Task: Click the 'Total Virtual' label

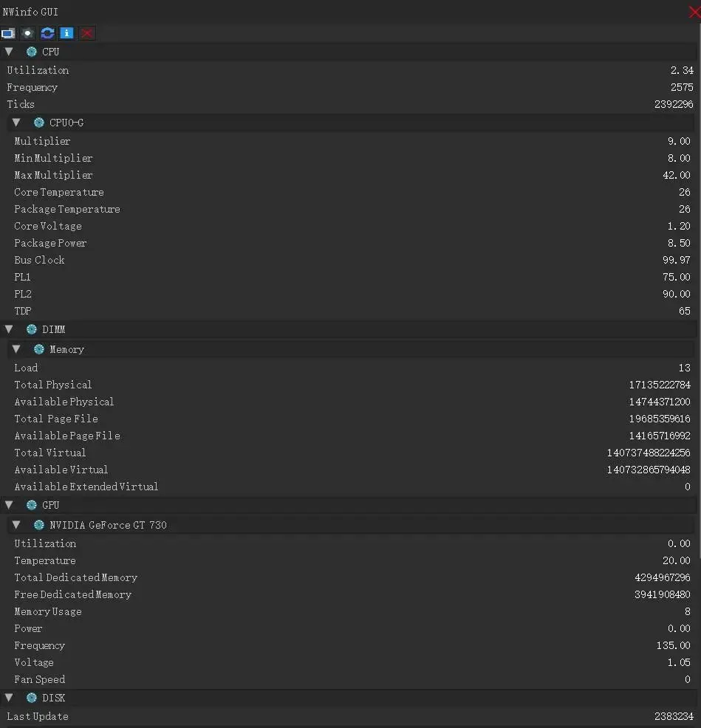Action: (x=49, y=453)
